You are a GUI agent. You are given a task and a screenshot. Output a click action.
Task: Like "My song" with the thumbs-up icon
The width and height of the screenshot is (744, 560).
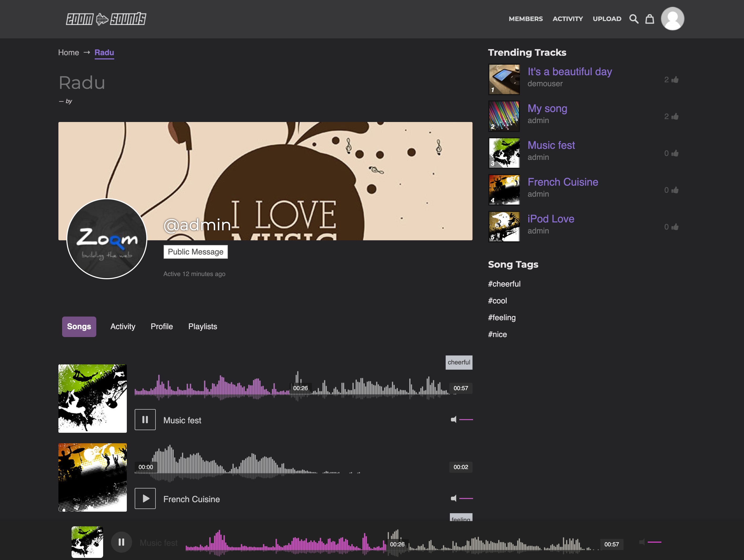[675, 117]
